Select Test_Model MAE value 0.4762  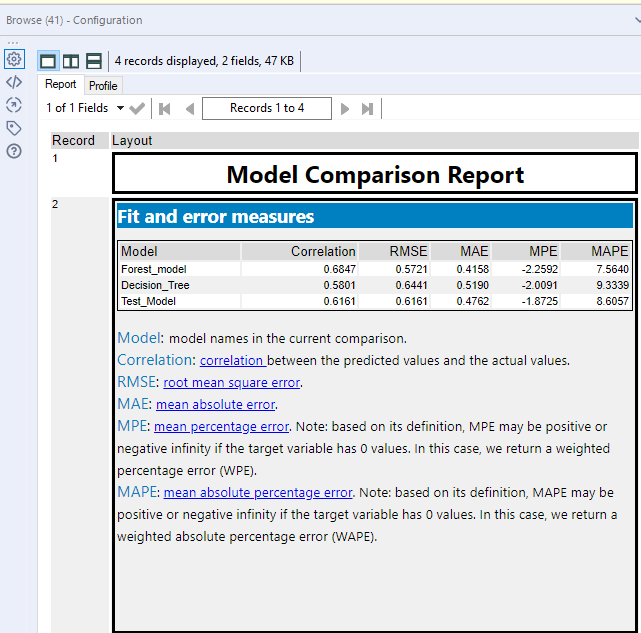pos(473,301)
